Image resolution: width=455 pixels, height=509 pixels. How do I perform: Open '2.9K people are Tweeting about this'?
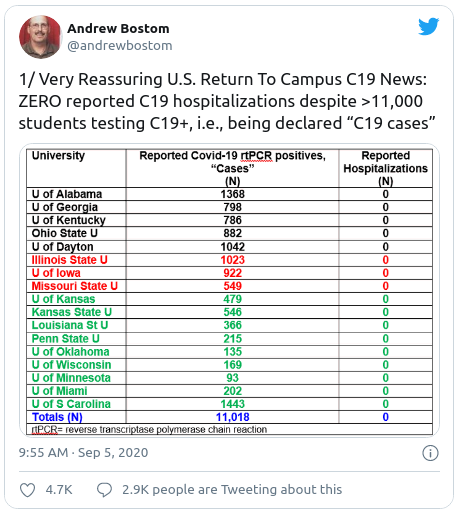[x=232, y=490]
